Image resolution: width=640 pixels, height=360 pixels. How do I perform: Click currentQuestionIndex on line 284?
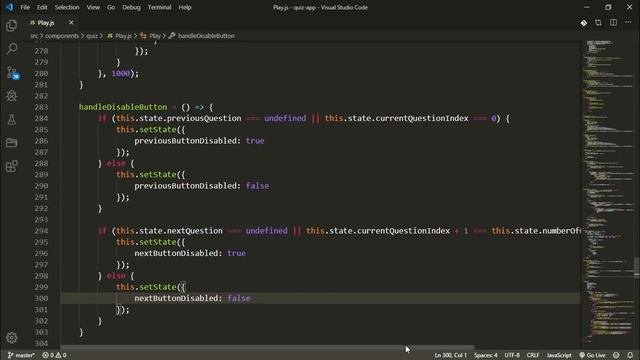pos(422,118)
